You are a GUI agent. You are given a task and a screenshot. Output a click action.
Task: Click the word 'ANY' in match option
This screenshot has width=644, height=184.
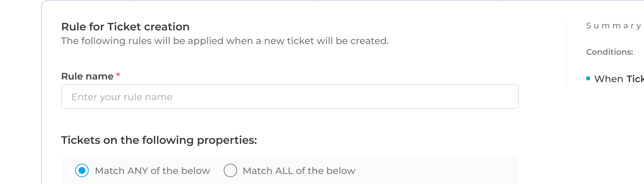pos(138,171)
